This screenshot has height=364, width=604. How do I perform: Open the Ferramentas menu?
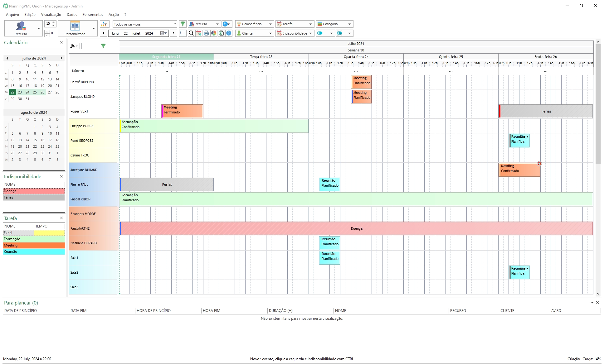coord(93,15)
